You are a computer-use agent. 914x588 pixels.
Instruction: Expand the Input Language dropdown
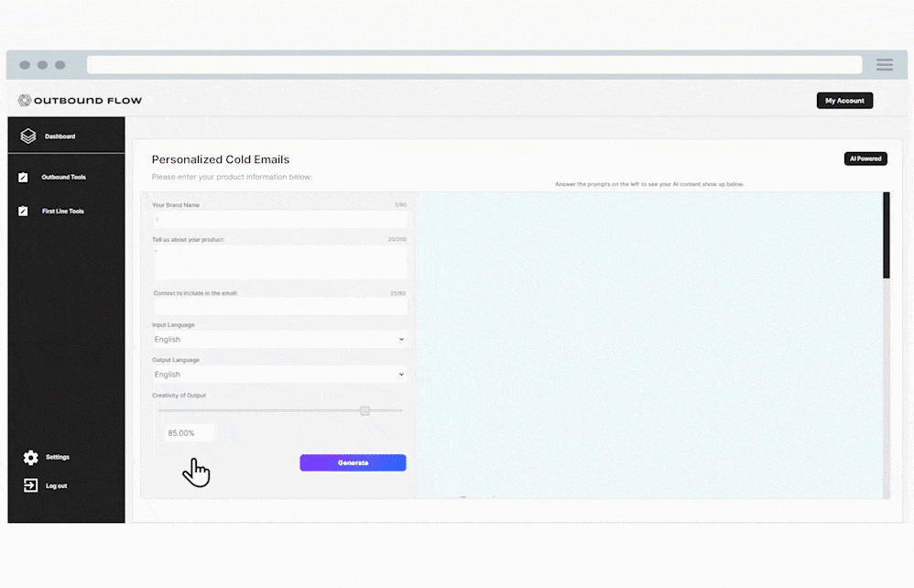[279, 340]
